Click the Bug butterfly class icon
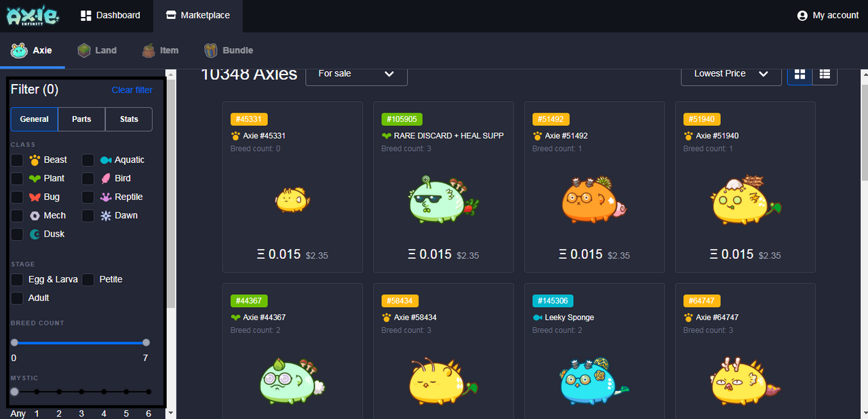 point(35,197)
